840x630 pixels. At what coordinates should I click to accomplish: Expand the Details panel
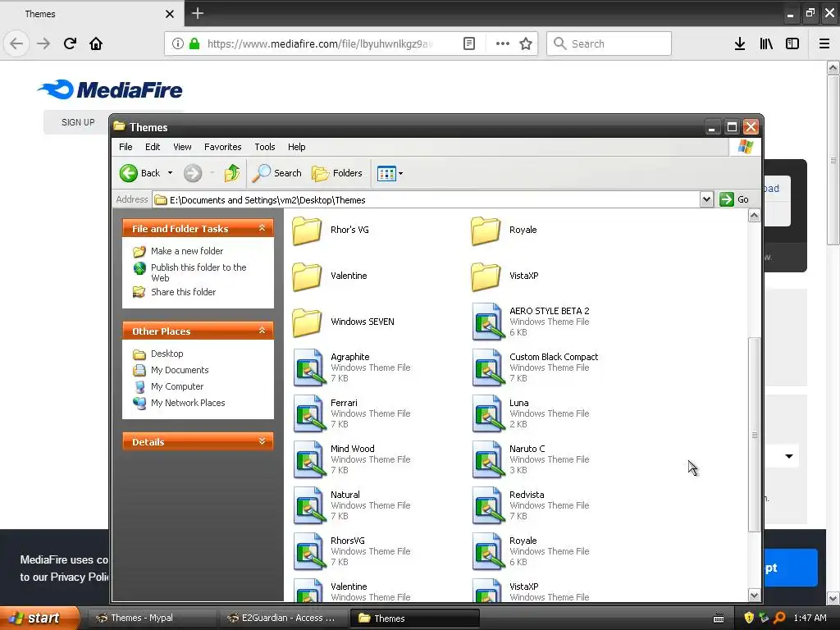(x=262, y=441)
